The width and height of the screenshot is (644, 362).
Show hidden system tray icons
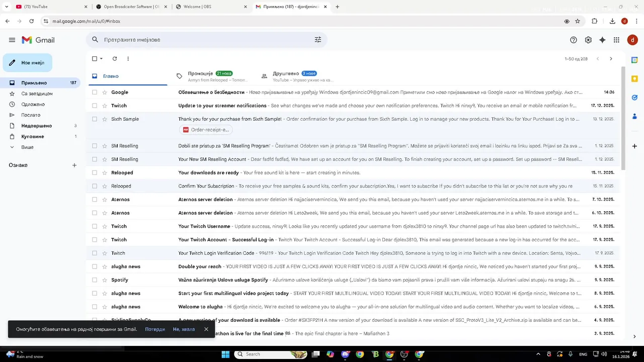(x=538, y=354)
